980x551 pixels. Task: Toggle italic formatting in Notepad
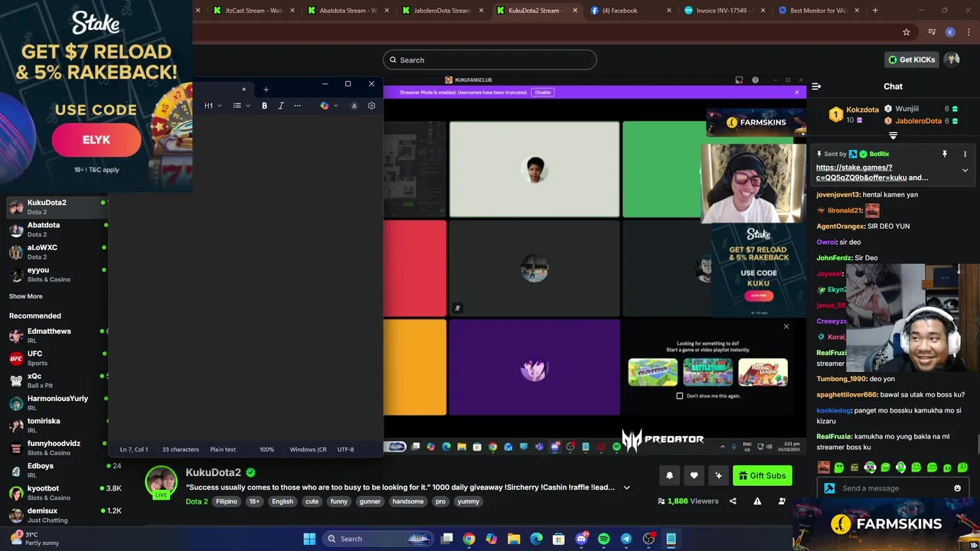[x=281, y=106]
